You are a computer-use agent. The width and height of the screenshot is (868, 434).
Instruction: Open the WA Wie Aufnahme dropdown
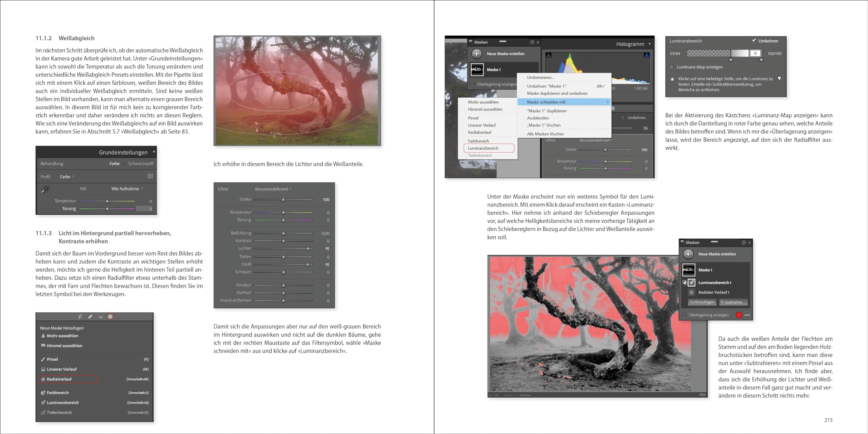point(127,189)
